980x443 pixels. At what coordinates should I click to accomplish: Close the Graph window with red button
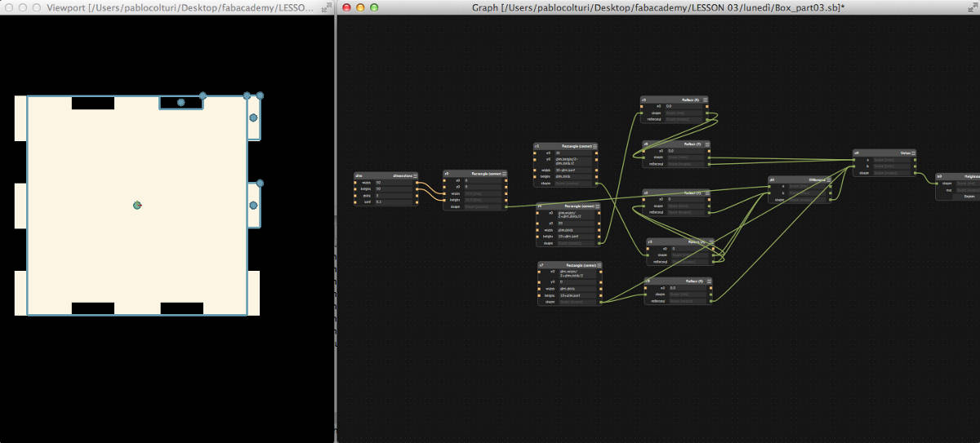pos(346,7)
